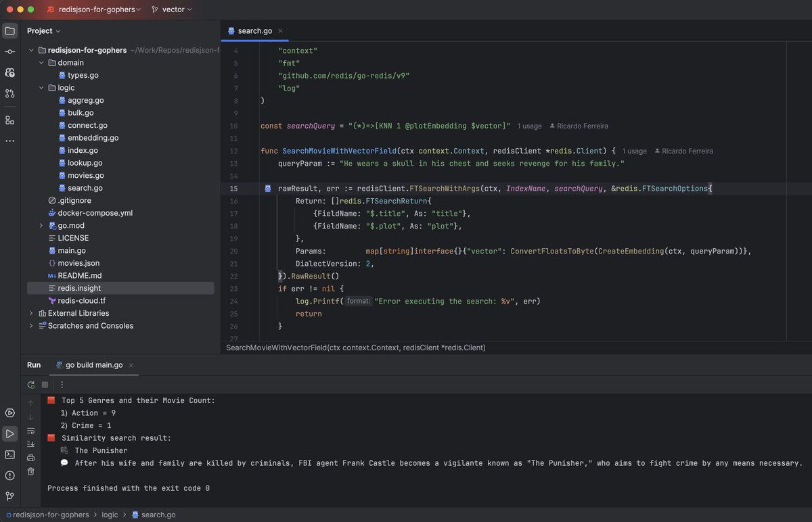This screenshot has width=812, height=522.
Task: Expand External Libraries node
Action: tap(31, 313)
